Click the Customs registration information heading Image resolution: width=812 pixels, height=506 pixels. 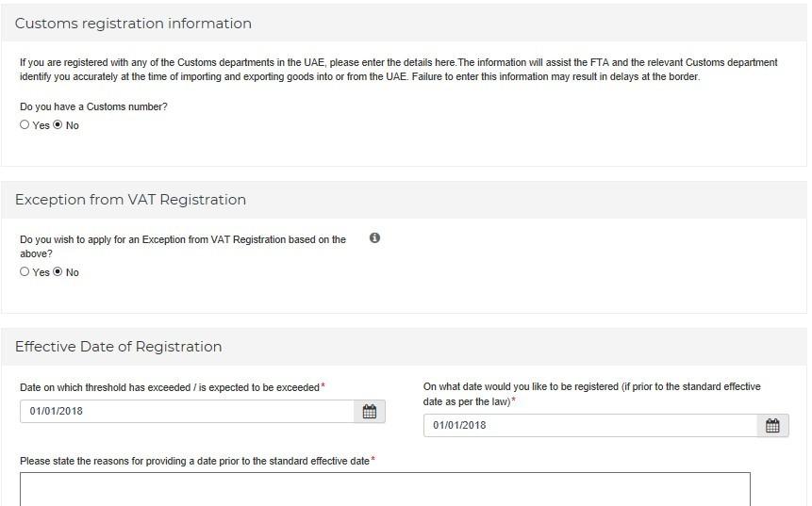[133, 24]
